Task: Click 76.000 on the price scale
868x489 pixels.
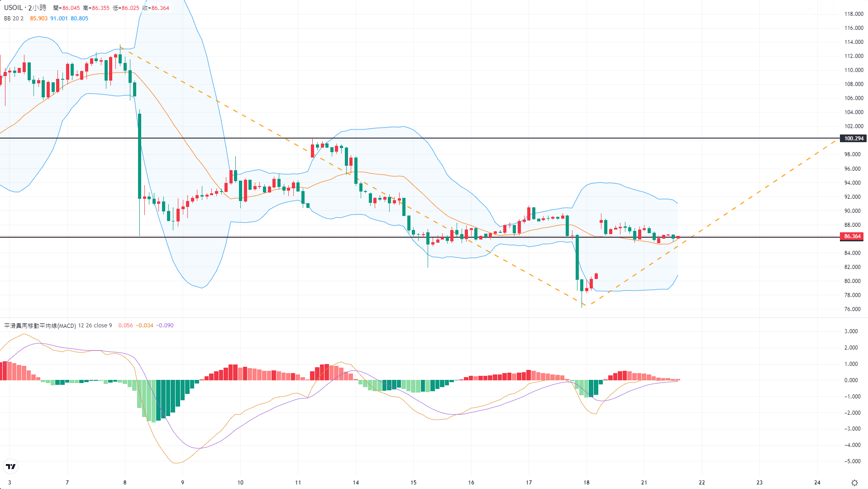Action: tap(852, 309)
